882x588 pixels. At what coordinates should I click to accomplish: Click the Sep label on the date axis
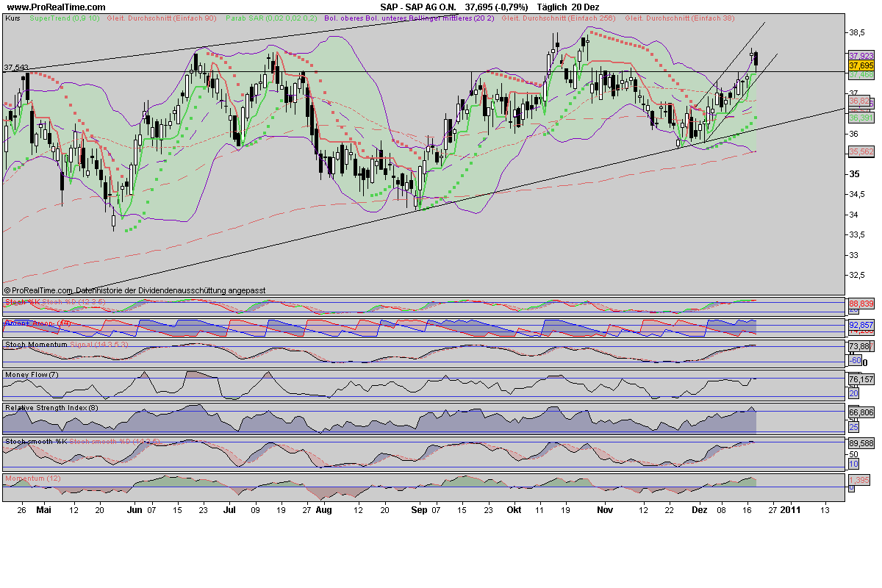pyautogui.click(x=419, y=509)
